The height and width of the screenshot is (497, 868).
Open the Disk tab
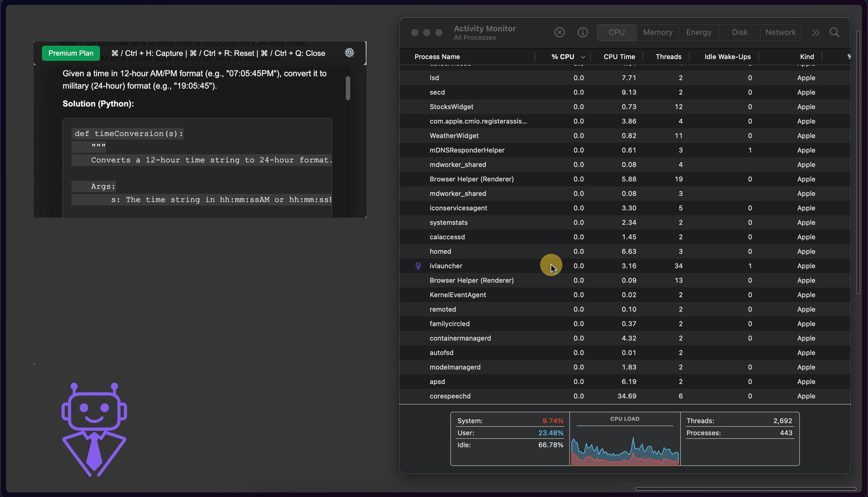(x=739, y=33)
